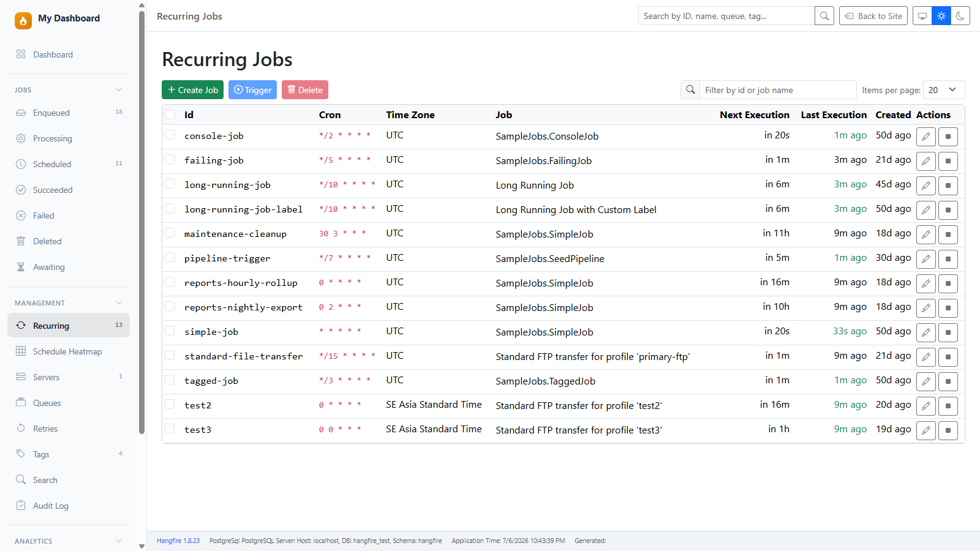Check the test2 row checkbox
The height and width of the screenshot is (551, 980).
pos(170,405)
